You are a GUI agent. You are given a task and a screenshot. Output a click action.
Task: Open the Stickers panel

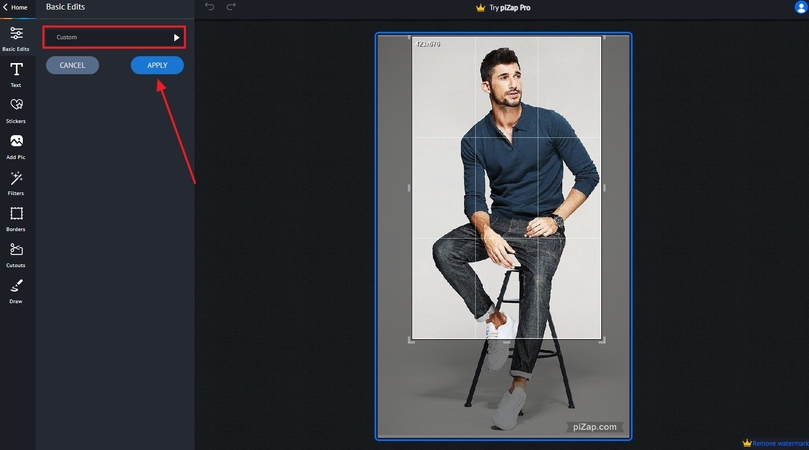coord(16,111)
